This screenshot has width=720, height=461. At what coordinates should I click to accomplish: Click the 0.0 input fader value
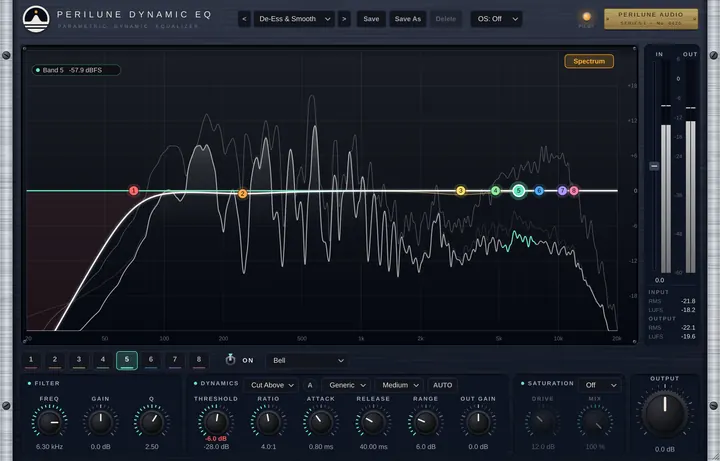click(x=659, y=280)
